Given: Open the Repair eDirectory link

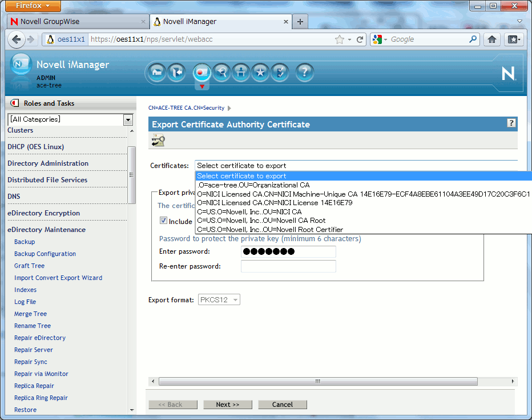Looking at the screenshot, I should pyautogui.click(x=40, y=338).
